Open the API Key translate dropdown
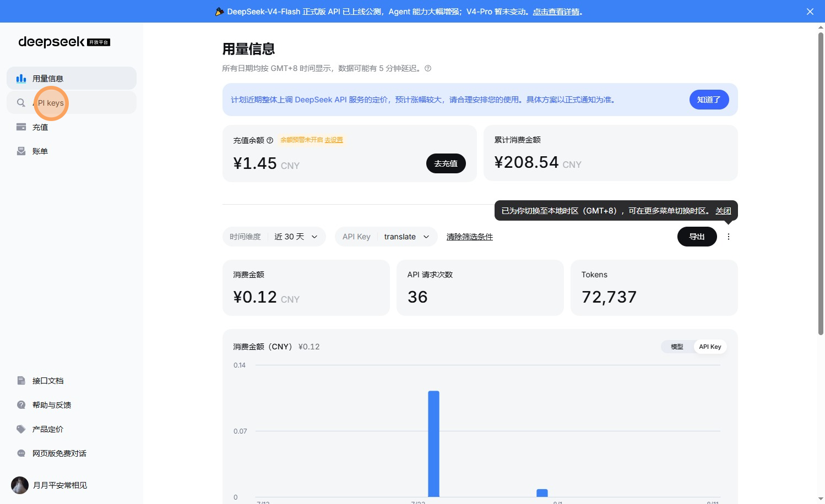 [x=386, y=237]
